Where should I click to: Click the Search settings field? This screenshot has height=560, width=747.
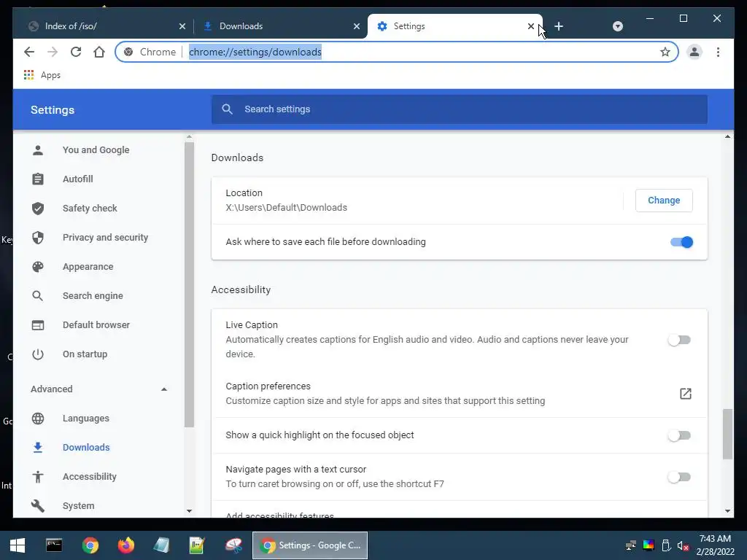point(460,109)
